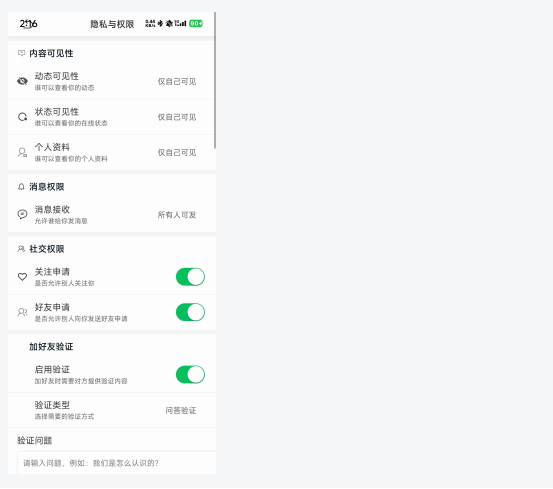Click the 个人资料 row label
Image resolution: width=553 pixels, height=489 pixels.
[52, 147]
